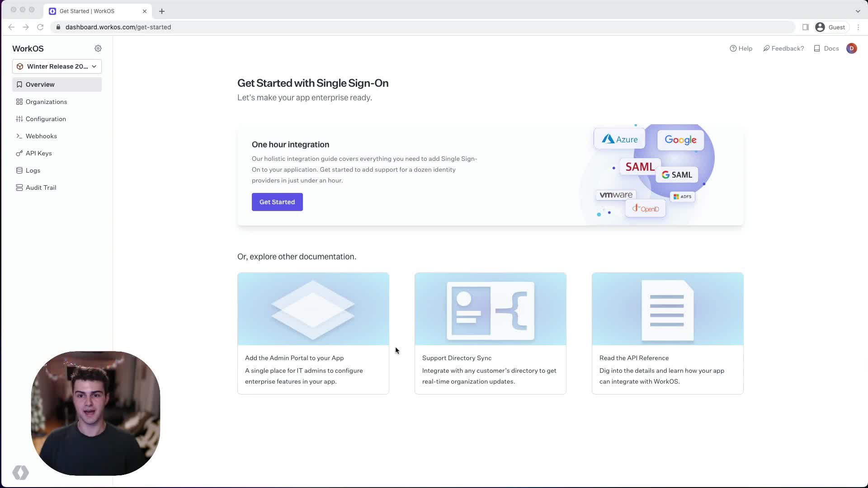The image size is (868, 488).
Task: Open the Chrome browser menu
Action: pyautogui.click(x=859, y=27)
